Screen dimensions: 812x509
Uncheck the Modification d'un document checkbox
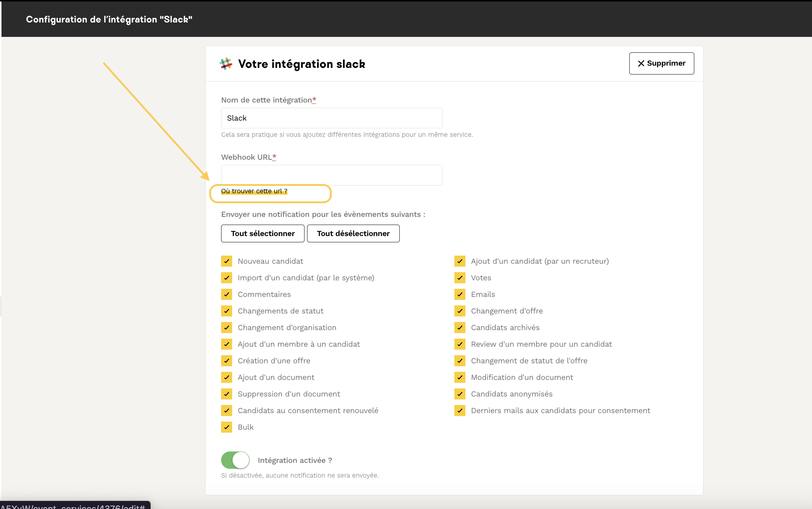point(460,377)
